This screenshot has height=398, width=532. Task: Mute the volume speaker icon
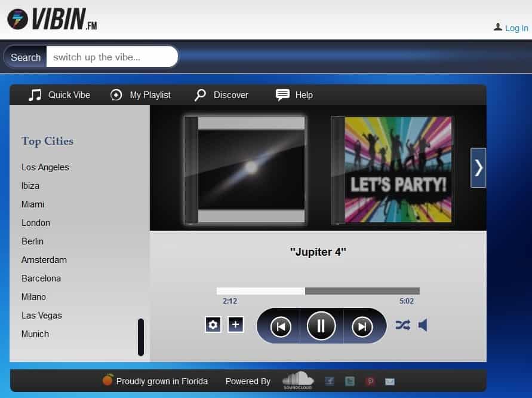tap(423, 325)
